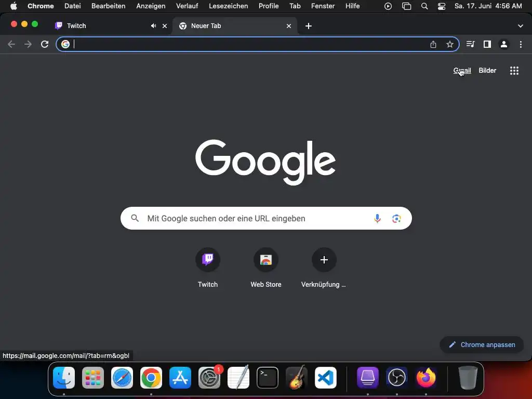Open the Chrome three-dot menu

[x=521, y=44]
